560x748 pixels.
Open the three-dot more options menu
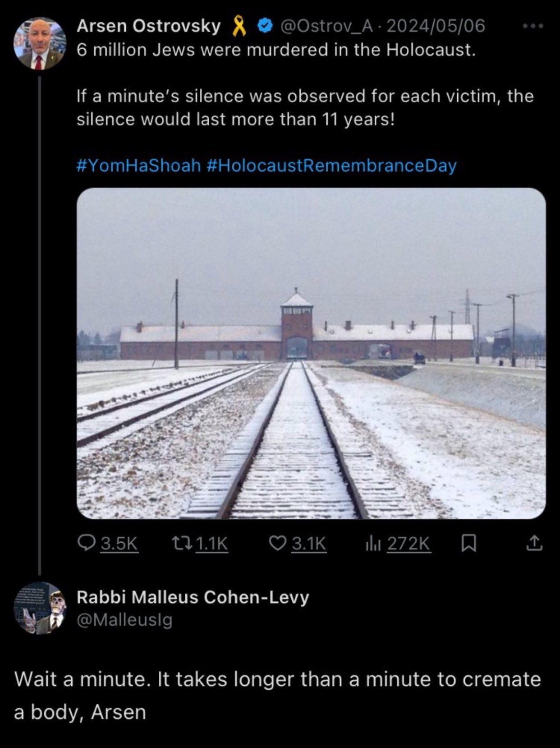(533, 26)
